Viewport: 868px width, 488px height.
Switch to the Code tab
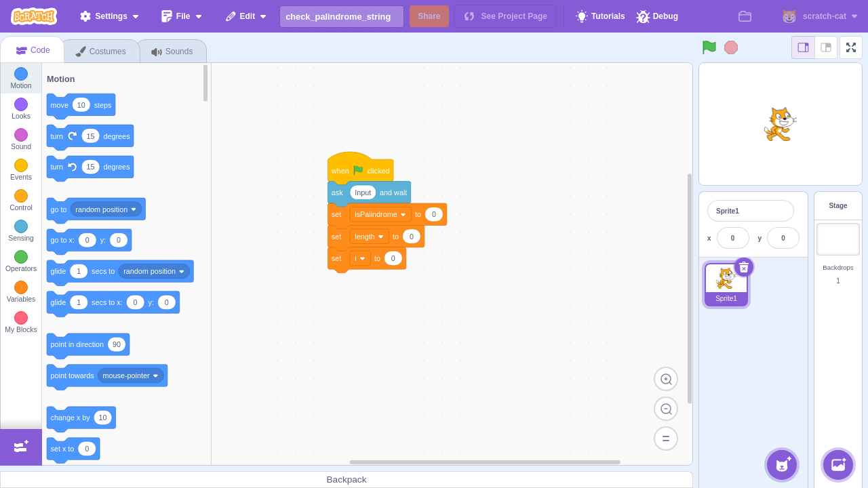click(x=33, y=50)
